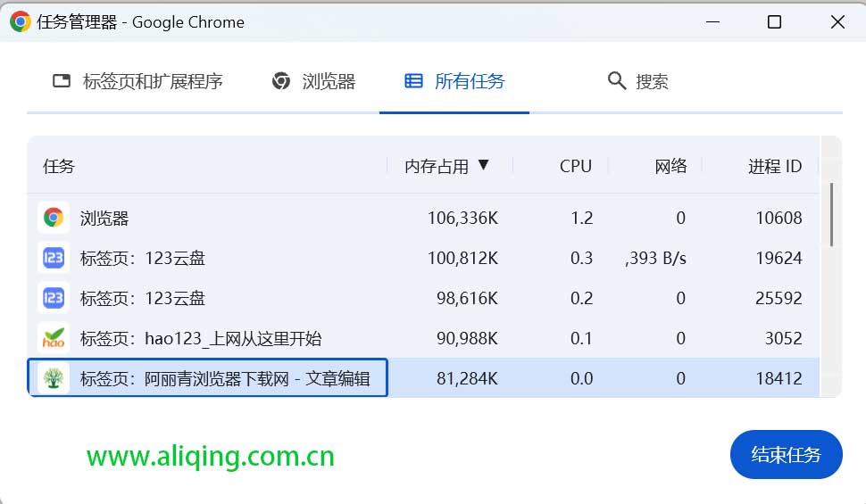This screenshot has width=866, height=504.
Task: Toggle the 内存占用 sort arrow
Action: (x=483, y=164)
